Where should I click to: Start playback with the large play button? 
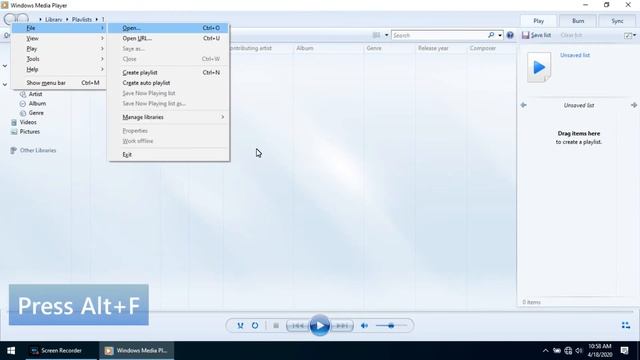[320, 325]
